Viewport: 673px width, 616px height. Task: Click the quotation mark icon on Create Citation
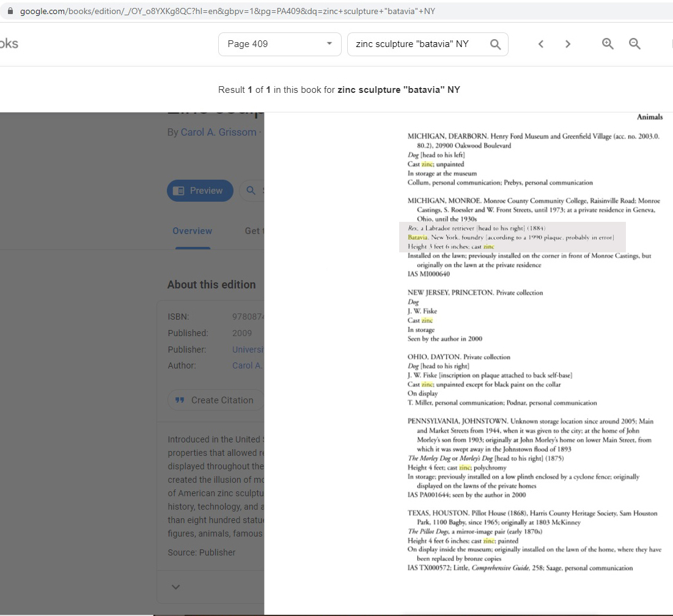pos(180,400)
